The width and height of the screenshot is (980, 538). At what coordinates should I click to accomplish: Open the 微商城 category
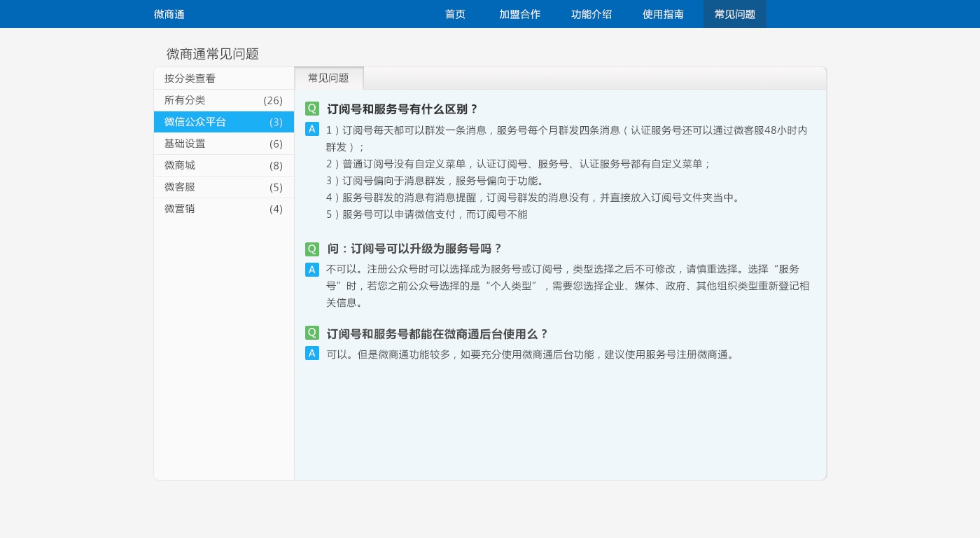tap(224, 165)
